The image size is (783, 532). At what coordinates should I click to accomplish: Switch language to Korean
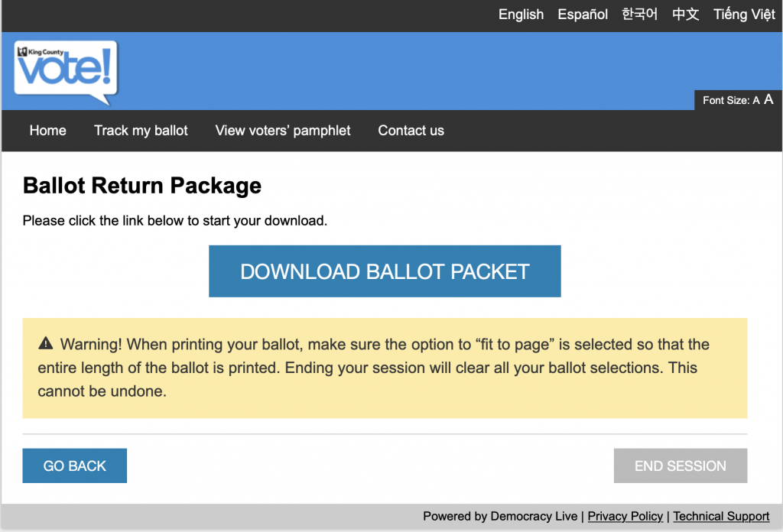tap(640, 15)
